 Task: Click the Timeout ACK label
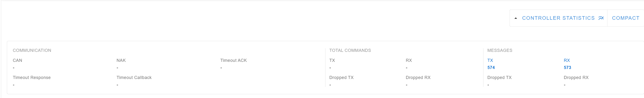pos(233,60)
